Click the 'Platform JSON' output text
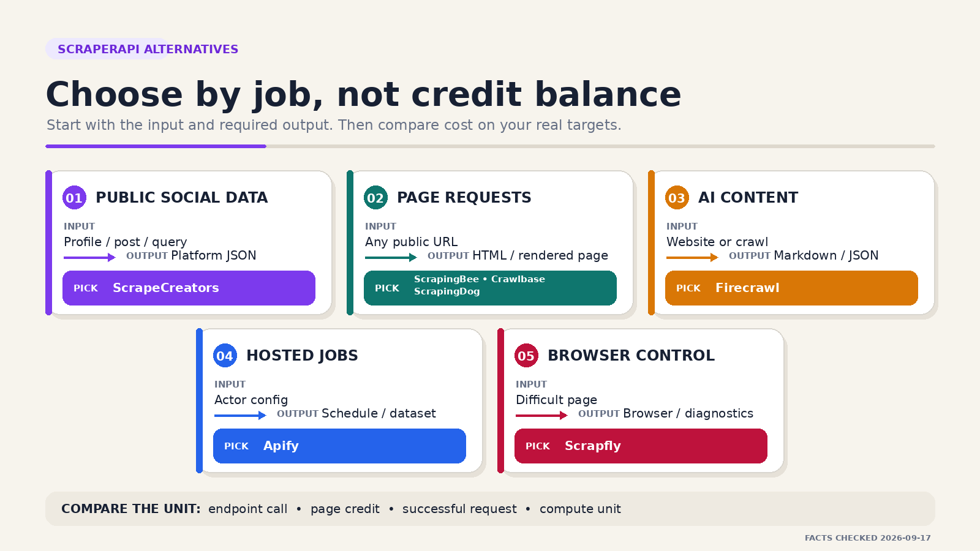 [214, 255]
